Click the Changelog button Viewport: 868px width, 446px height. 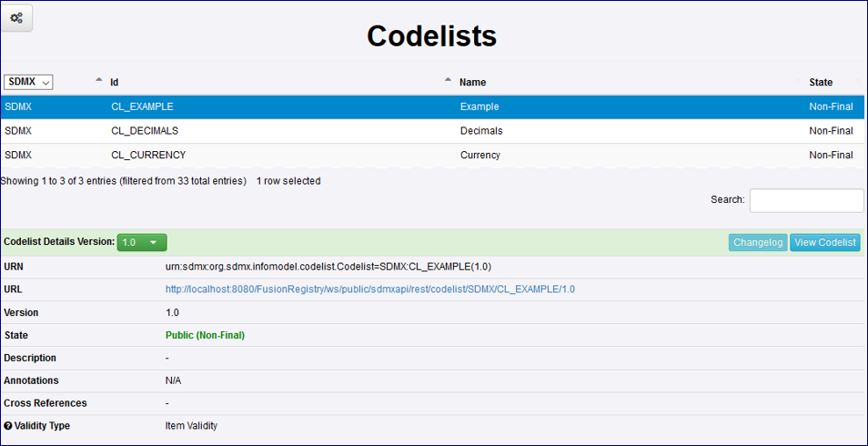[x=757, y=242]
